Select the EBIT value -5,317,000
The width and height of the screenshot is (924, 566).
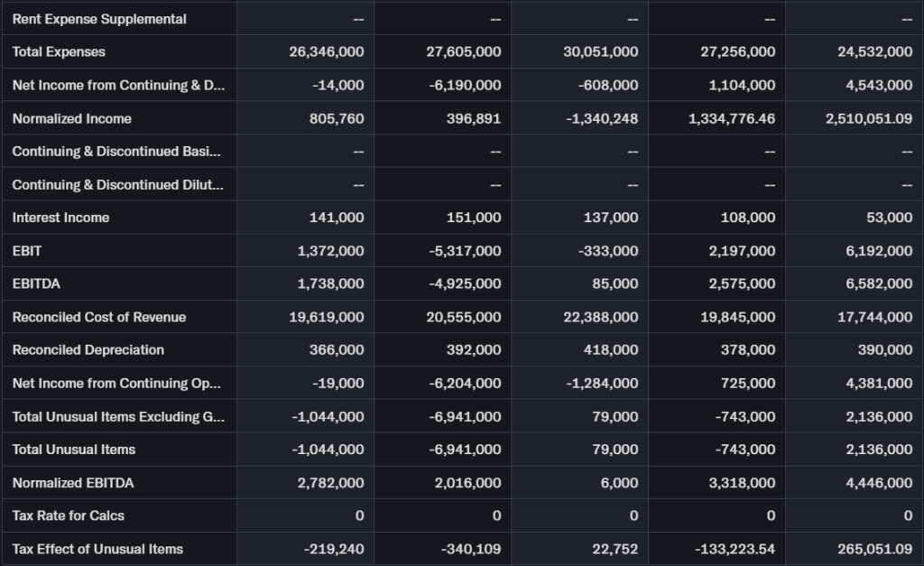[465, 251]
